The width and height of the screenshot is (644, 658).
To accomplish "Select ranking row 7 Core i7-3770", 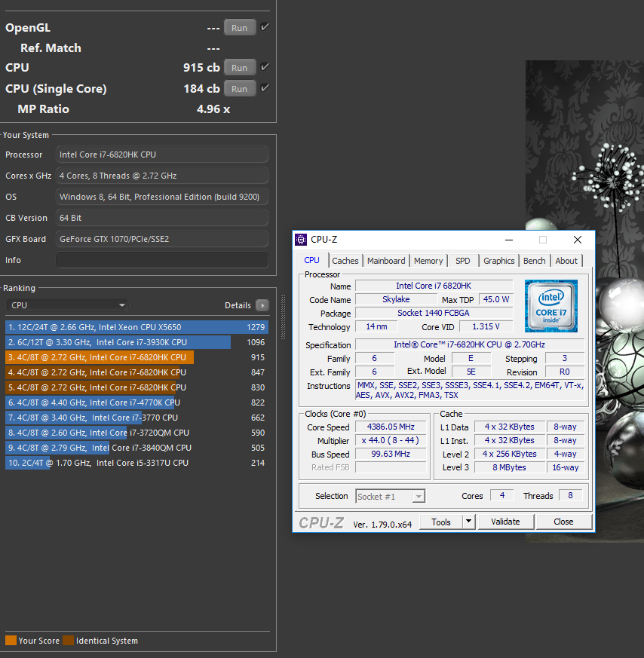I will coord(136,418).
